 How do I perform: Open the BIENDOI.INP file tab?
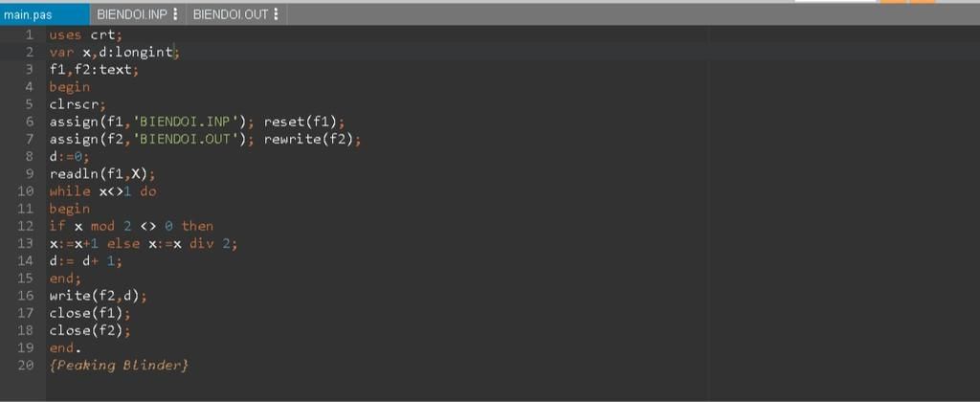point(131,14)
